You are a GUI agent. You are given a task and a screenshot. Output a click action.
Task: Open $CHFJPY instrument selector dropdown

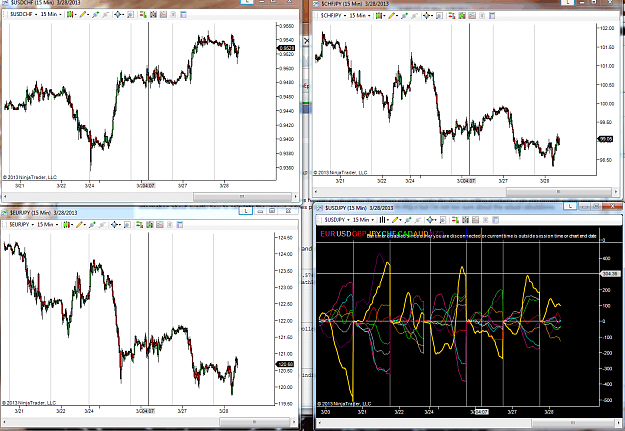point(333,16)
